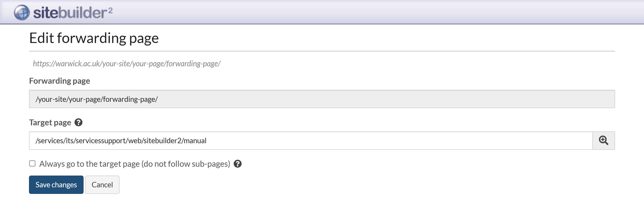Click the superscript 2 in sitebuilder logo
The image size is (644, 219).
coord(111,10)
